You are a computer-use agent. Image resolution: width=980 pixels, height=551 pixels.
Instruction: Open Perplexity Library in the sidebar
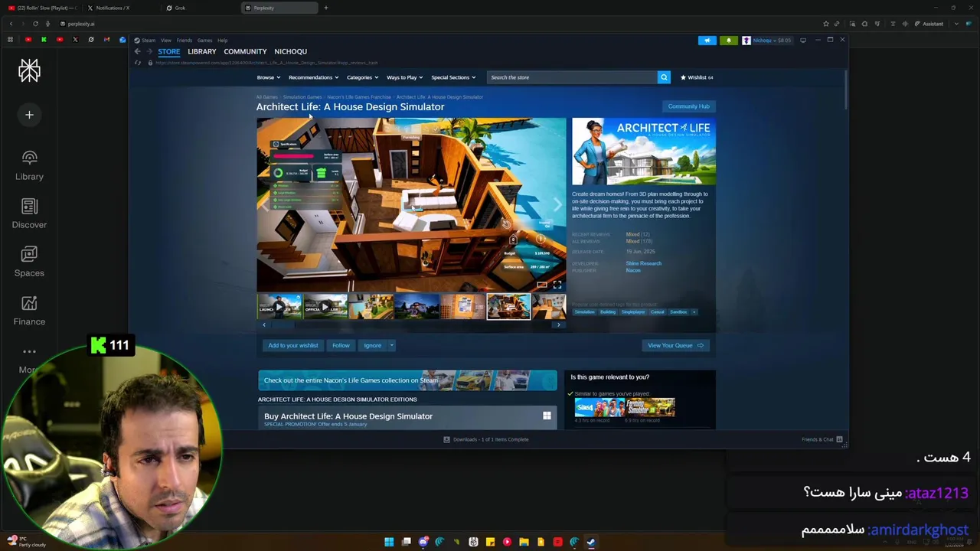29,165
